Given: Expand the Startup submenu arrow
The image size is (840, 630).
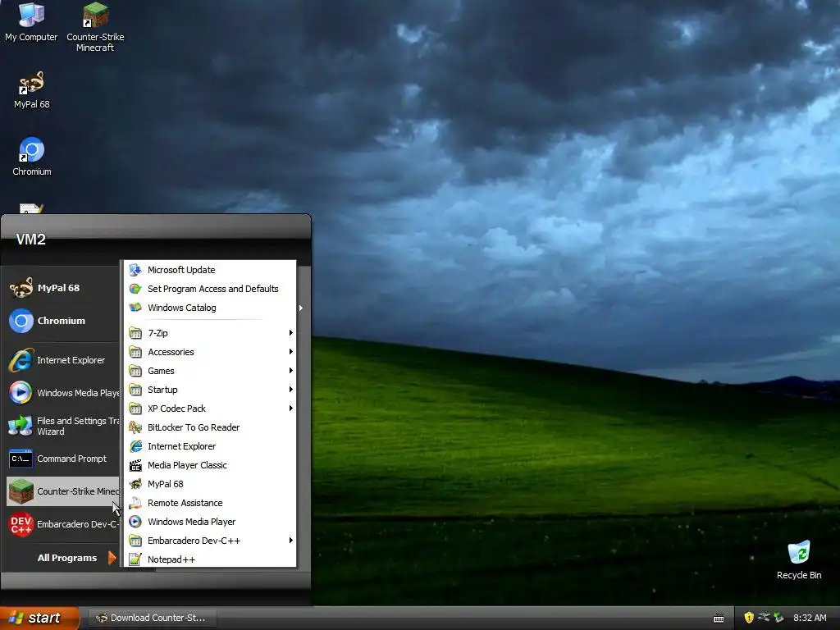Looking at the screenshot, I should coord(291,390).
